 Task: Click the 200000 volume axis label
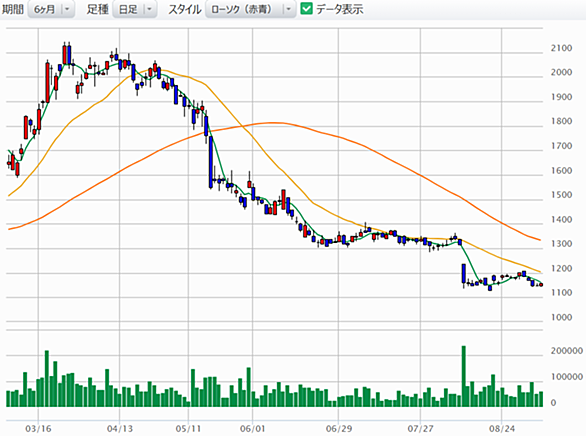(567, 351)
